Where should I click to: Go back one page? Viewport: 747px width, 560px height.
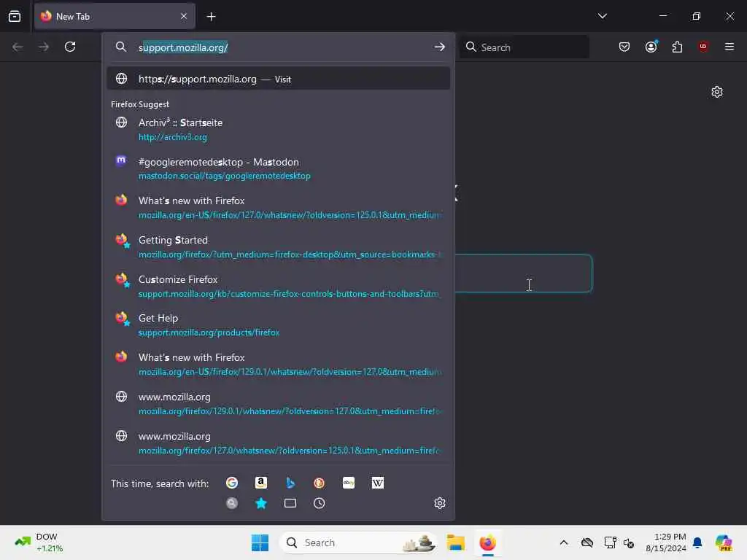pos(18,47)
